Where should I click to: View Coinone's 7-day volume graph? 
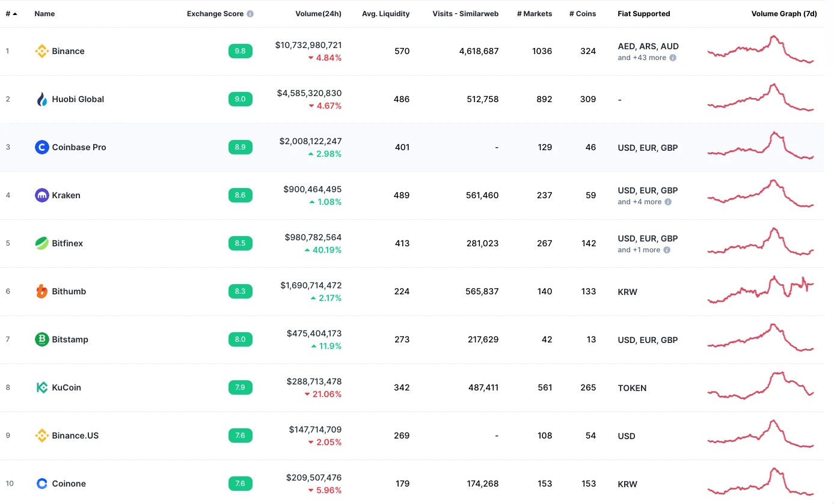point(761,482)
